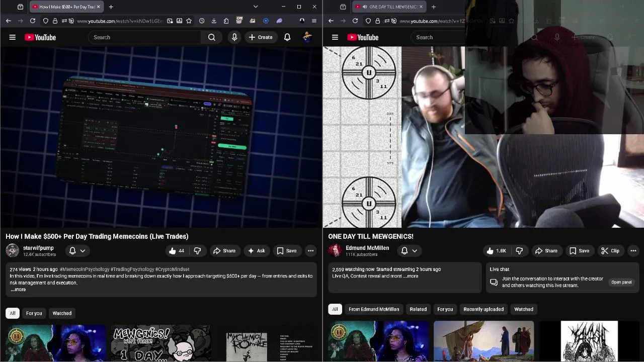The image size is (644, 362).
Task: Select 'Watched' chip in left window
Action: [x=62, y=313]
